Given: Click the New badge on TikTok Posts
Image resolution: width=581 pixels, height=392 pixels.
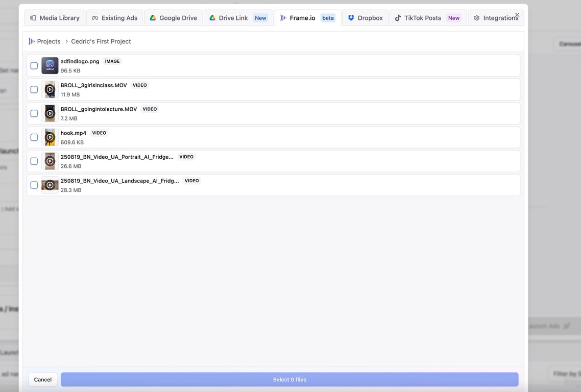Looking at the screenshot, I should tap(453, 18).
